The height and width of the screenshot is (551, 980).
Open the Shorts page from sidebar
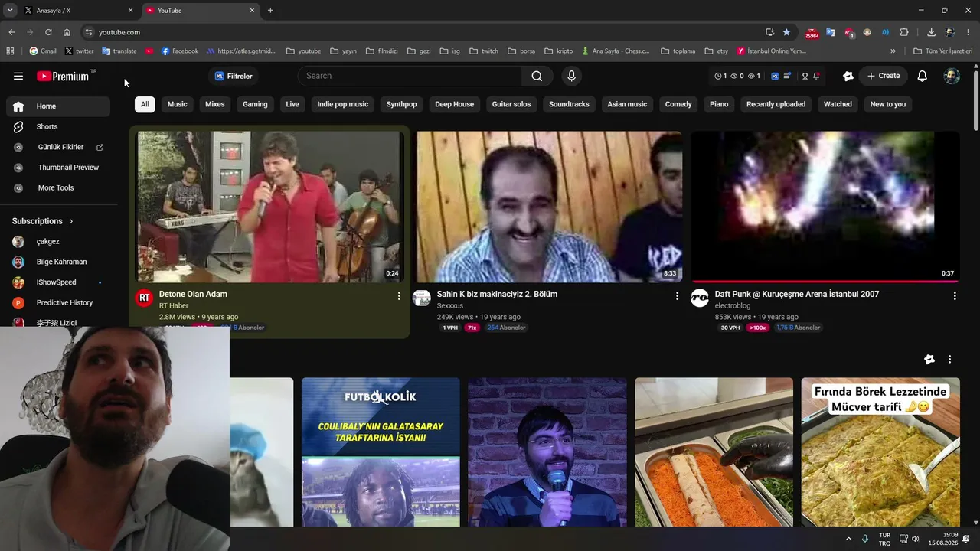coord(57,126)
